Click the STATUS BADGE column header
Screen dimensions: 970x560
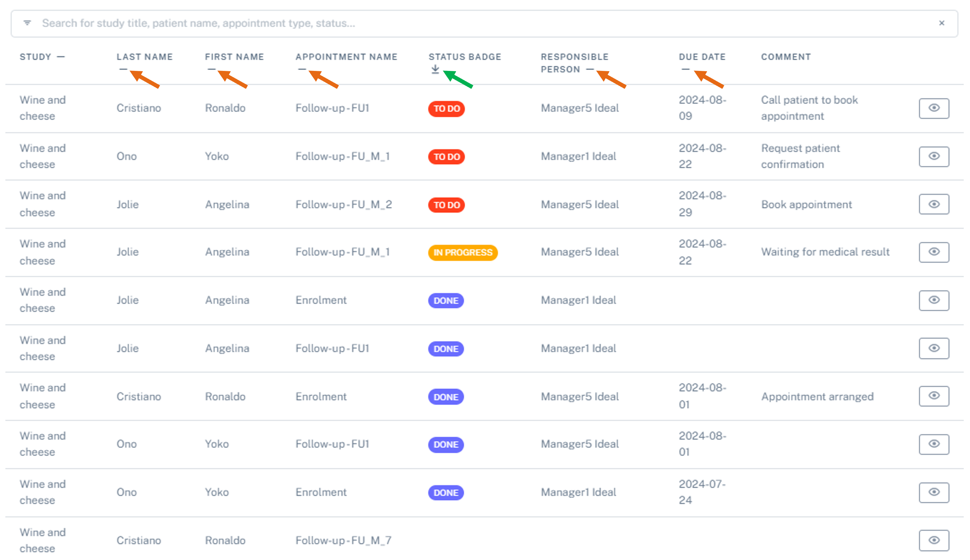[465, 57]
